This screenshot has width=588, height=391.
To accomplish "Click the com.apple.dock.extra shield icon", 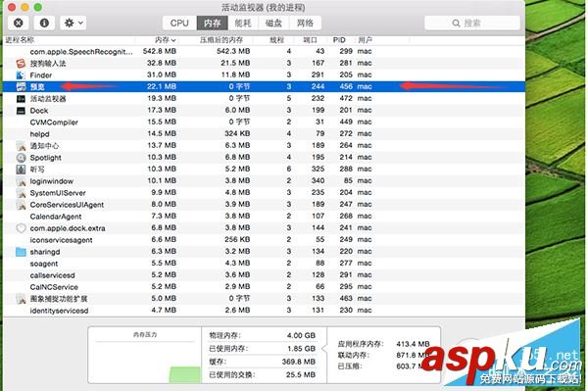I will pos(21,228).
